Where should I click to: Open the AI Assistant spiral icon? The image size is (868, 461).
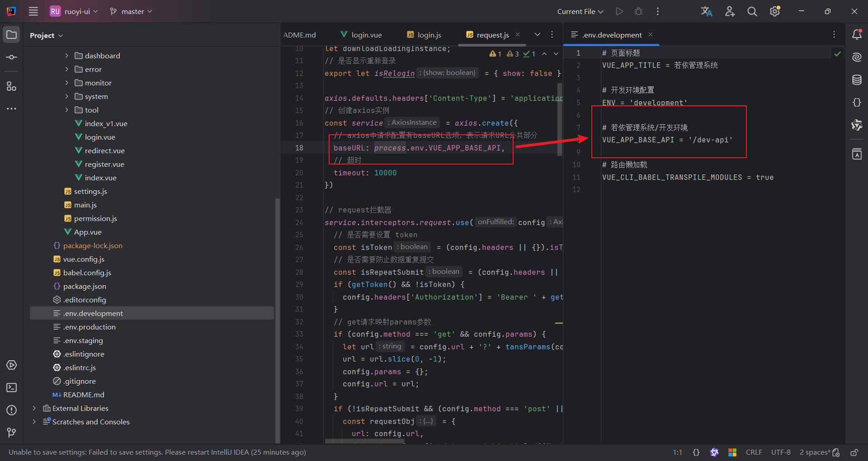[857, 57]
